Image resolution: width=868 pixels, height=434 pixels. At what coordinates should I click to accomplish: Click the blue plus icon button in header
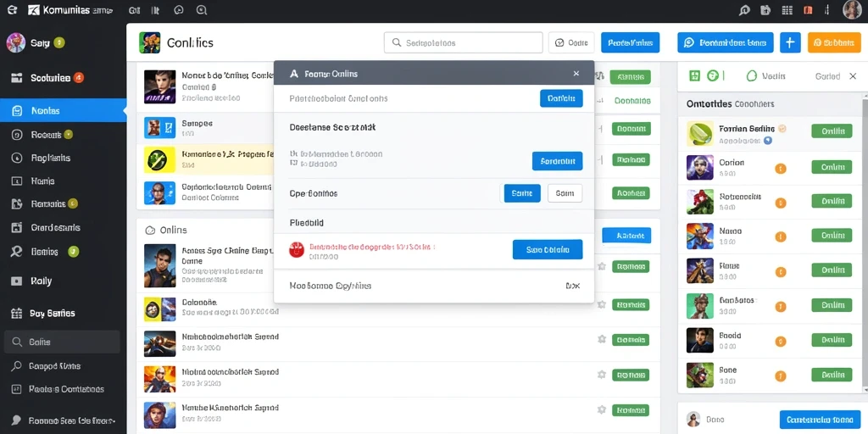pyautogui.click(x=790, y=42)
